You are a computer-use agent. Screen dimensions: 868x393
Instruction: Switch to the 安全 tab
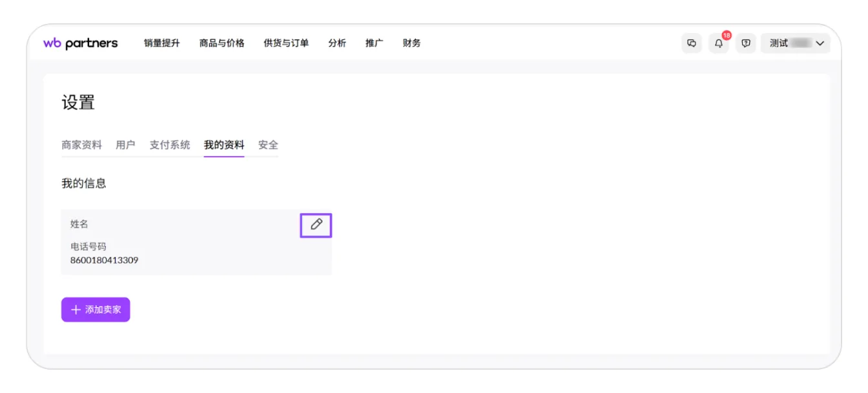[268, 145]
